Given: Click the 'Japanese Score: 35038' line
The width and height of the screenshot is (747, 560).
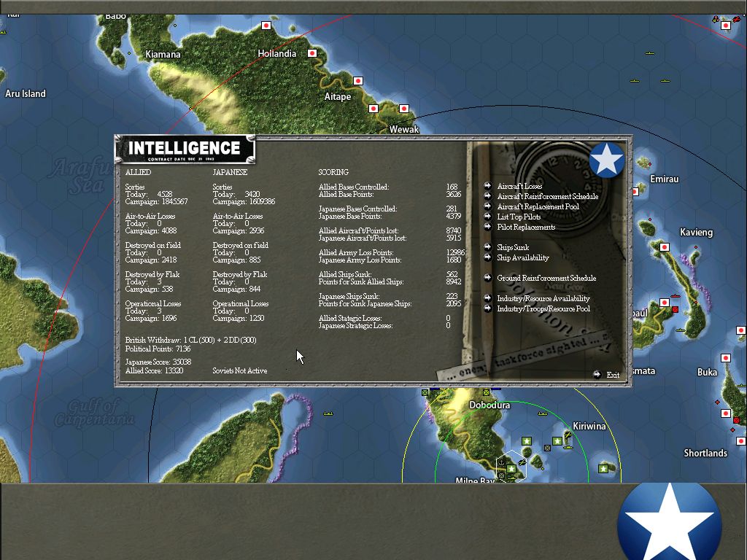Looking at the screenshot, I should 158,362.
